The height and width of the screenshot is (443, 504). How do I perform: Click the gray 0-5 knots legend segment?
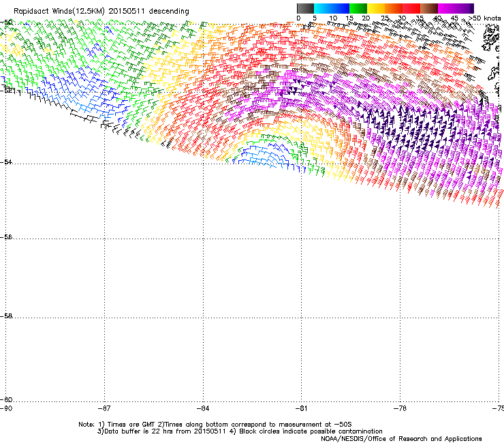[305, 8]
